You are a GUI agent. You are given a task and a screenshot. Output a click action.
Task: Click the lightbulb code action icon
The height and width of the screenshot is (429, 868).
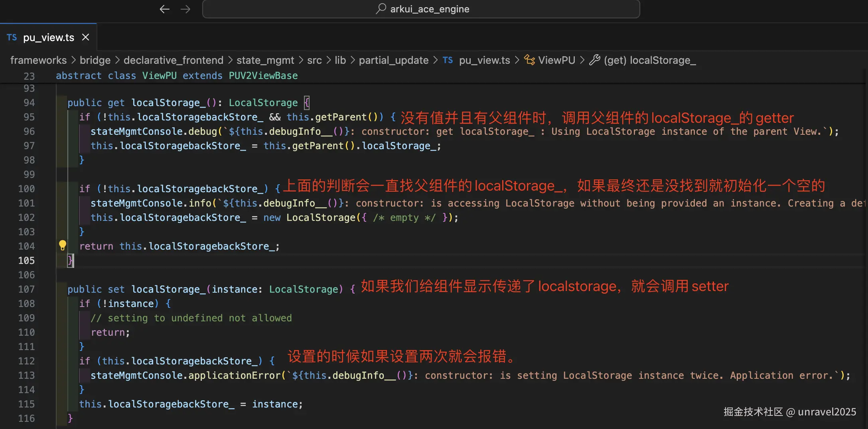(x=63, y=245)
